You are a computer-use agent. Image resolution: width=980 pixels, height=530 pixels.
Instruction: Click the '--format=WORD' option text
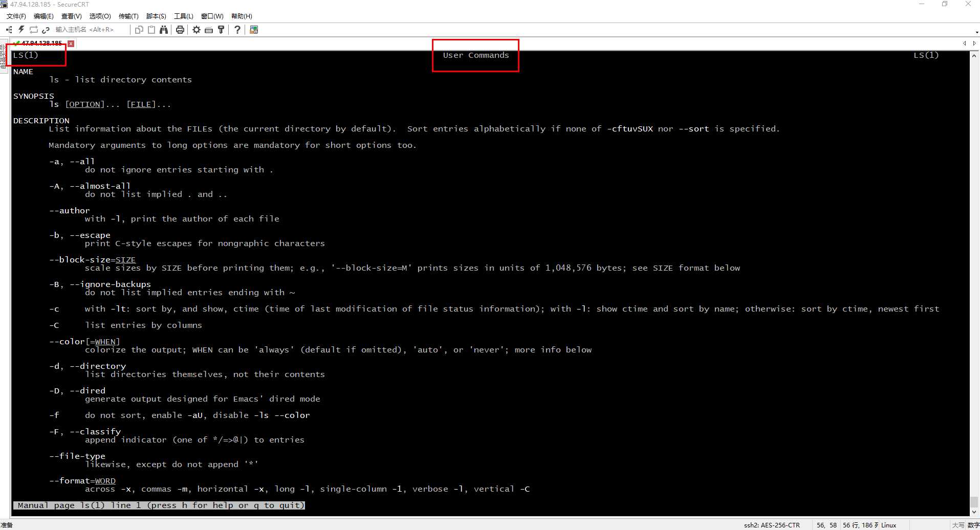82,481
